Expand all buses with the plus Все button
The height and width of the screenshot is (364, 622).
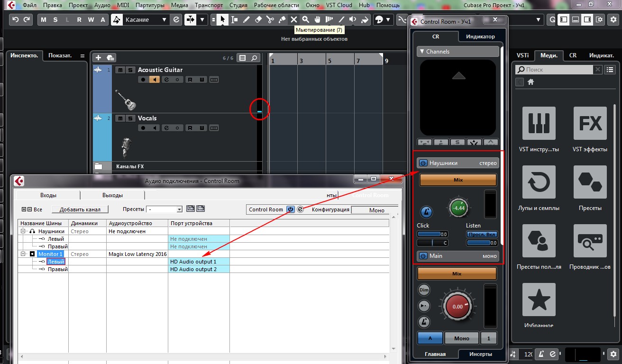pos(24,209)
